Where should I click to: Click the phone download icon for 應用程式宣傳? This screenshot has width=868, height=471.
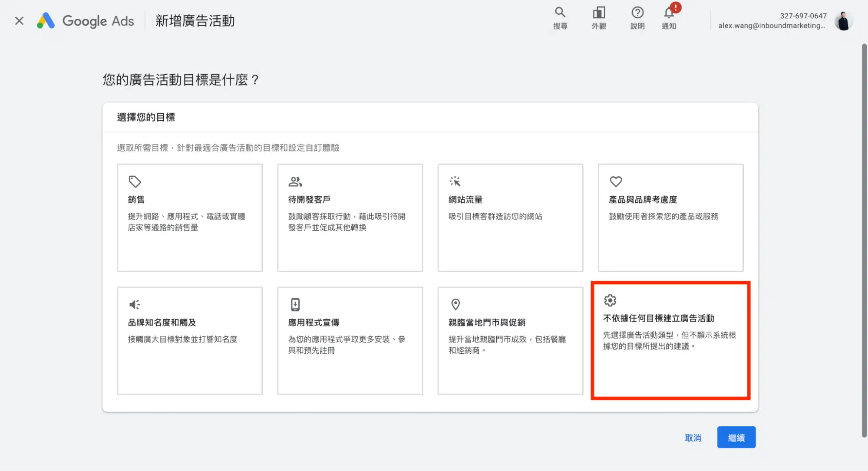pos(295,304)
